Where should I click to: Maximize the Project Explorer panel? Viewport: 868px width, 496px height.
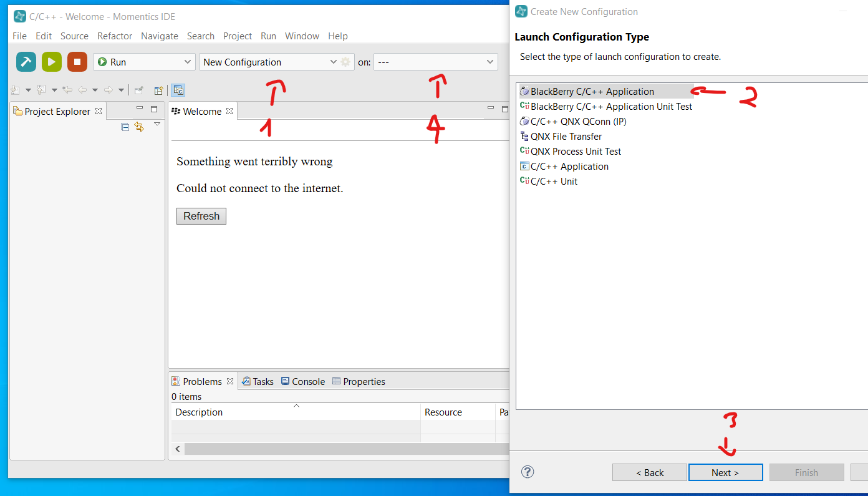coord(154,109)
